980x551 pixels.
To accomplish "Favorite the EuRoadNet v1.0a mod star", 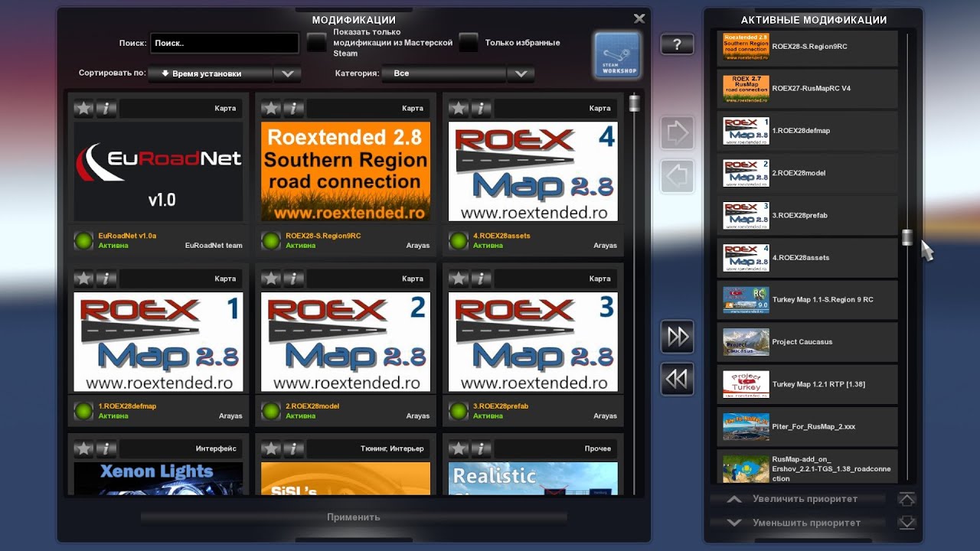I will pyautogui.click(x=83, y=109).
